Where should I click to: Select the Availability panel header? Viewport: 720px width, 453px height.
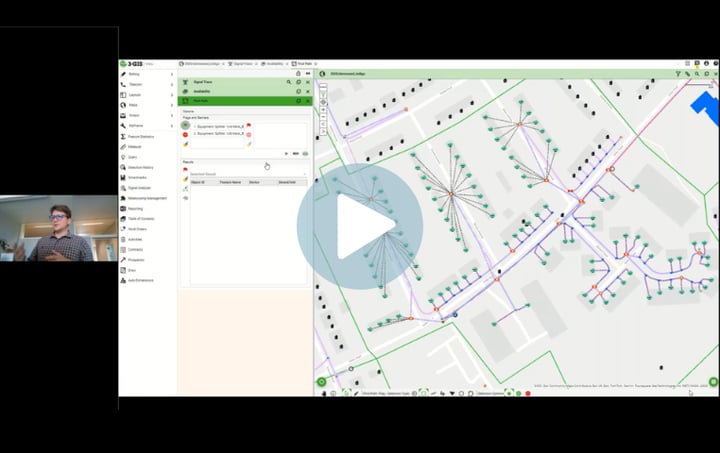click(245, 91)
